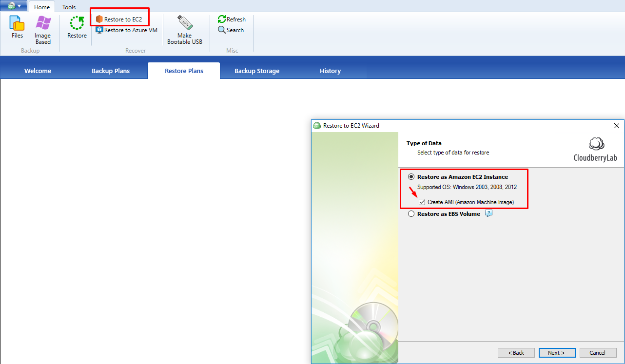Click the 'Supported OS: Windows 2003, 2008, 2012' text
This screenshot has width=625, height=364.
click(x=467, y=187)
